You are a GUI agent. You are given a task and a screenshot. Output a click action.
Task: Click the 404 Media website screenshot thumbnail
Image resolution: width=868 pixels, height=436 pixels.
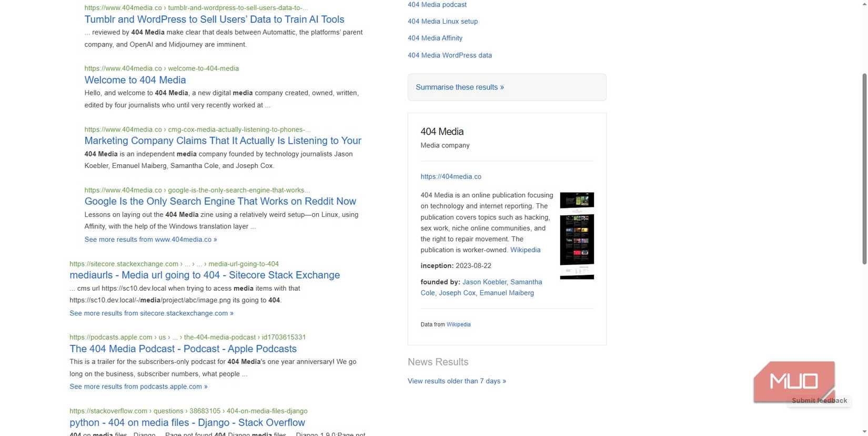coord(577,236)
